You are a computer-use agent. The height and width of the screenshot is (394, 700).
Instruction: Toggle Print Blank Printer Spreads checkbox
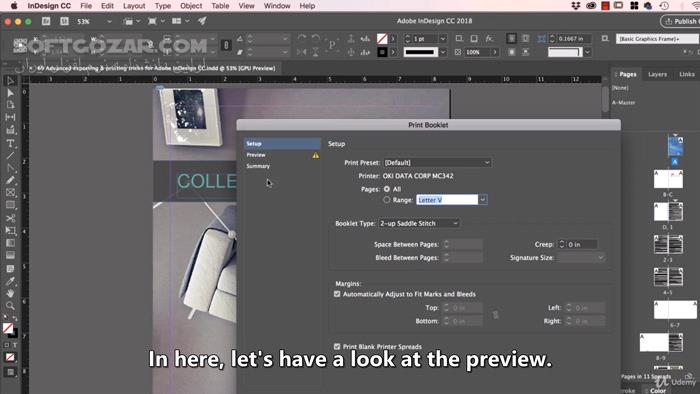[x=337, y=346]
